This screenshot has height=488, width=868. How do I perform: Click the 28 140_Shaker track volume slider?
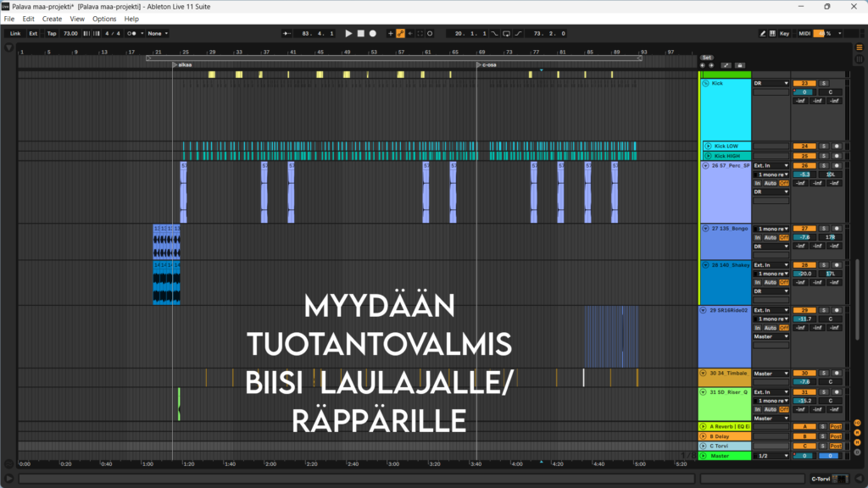coord(804,274)
